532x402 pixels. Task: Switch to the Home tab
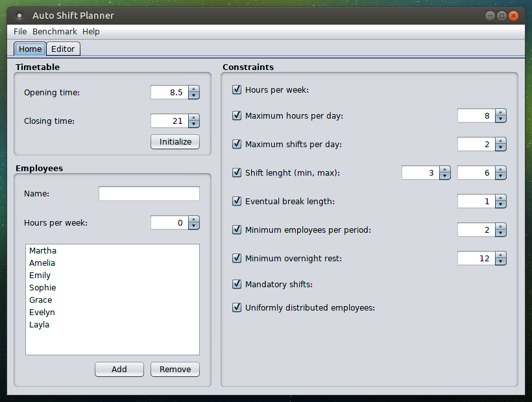tap(30, 49)
